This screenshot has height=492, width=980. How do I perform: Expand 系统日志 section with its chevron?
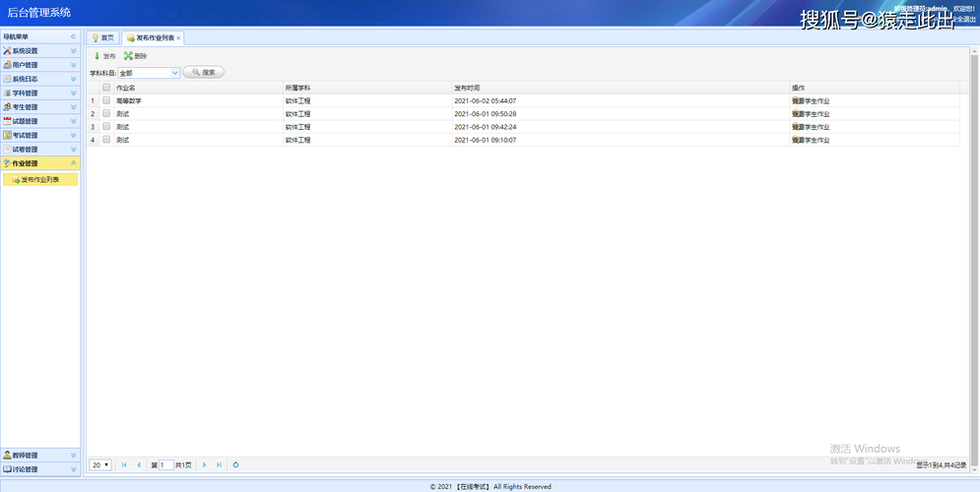(73, 80)
